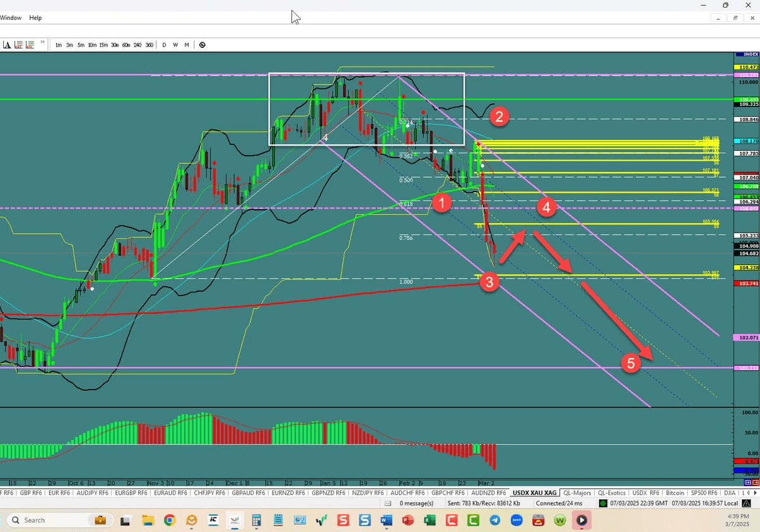Select the second chart style icon
This screenshot has height=532, width=760.
point(30,44)
